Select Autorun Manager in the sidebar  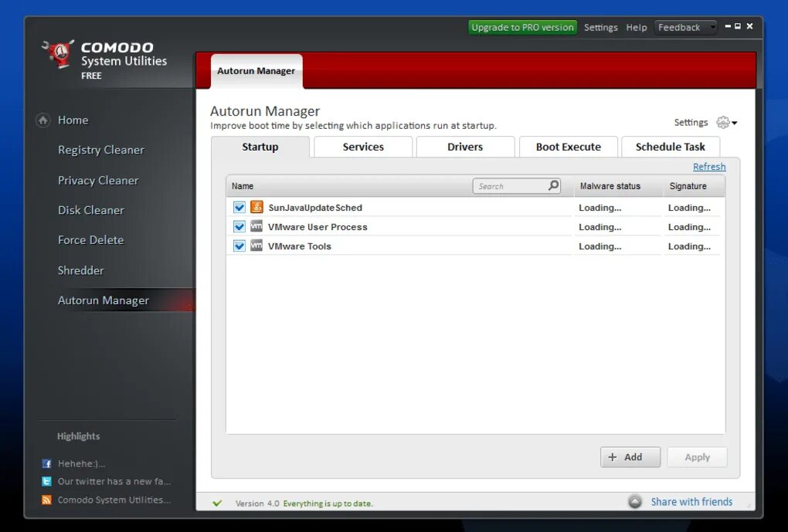tap(104, 300)
